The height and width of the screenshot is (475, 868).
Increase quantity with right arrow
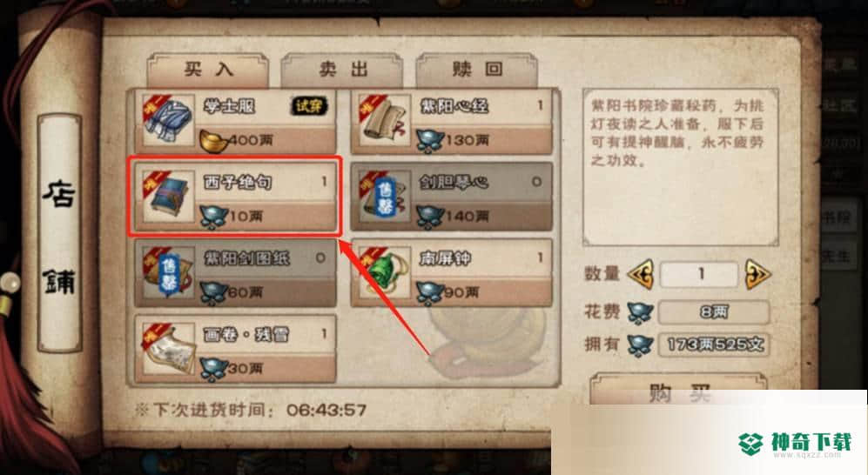(x=757, y=274)
